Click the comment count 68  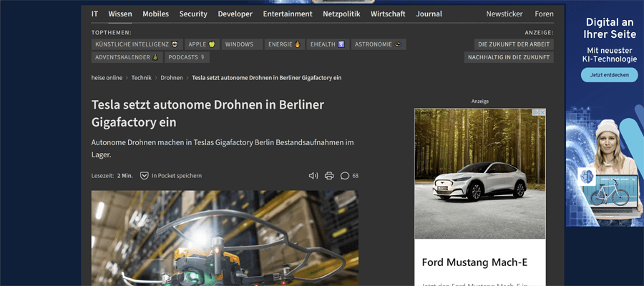click(x=355, y=176)
